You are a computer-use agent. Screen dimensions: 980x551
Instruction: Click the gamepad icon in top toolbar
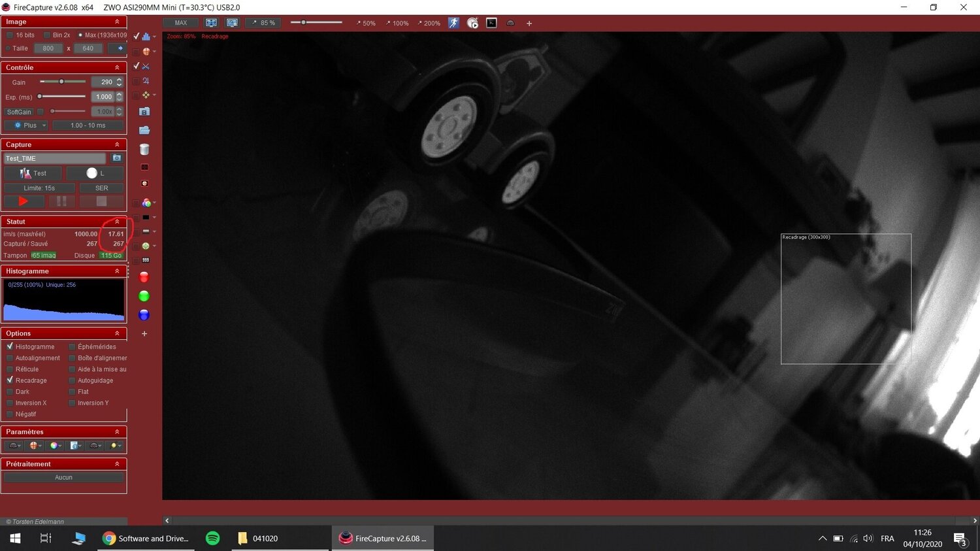point(510,23)
